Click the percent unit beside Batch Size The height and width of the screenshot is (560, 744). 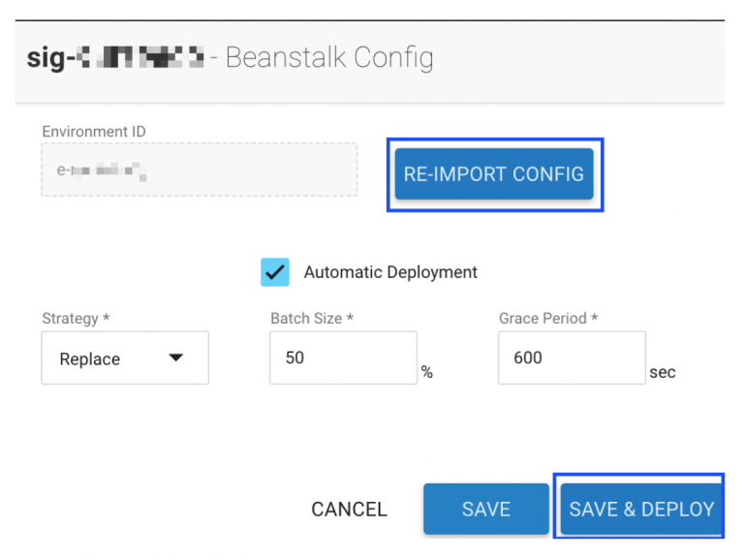pos(426,373)
